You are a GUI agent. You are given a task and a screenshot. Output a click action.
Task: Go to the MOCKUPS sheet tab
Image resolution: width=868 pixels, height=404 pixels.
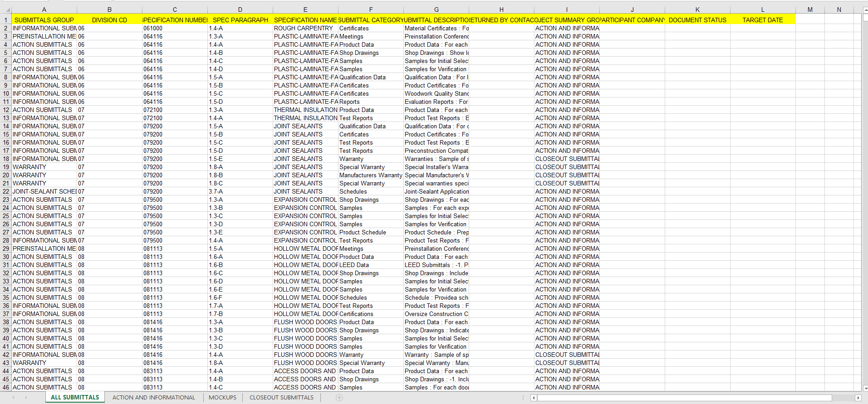tap(222, 398)
